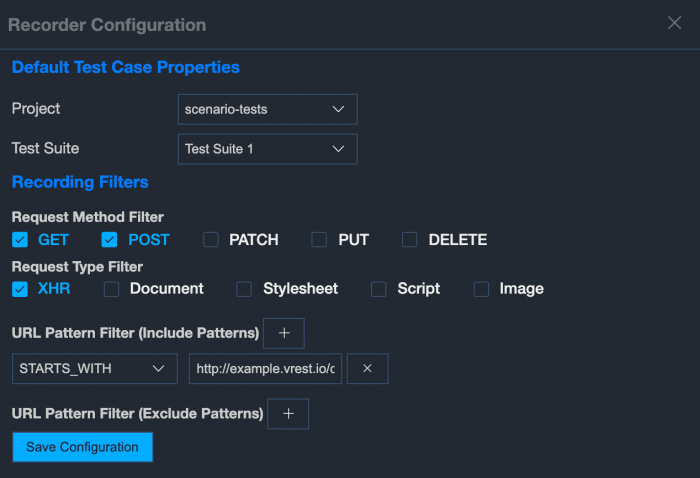
Task: Click the include pattern URL input field
Action: tap(265, 369)
